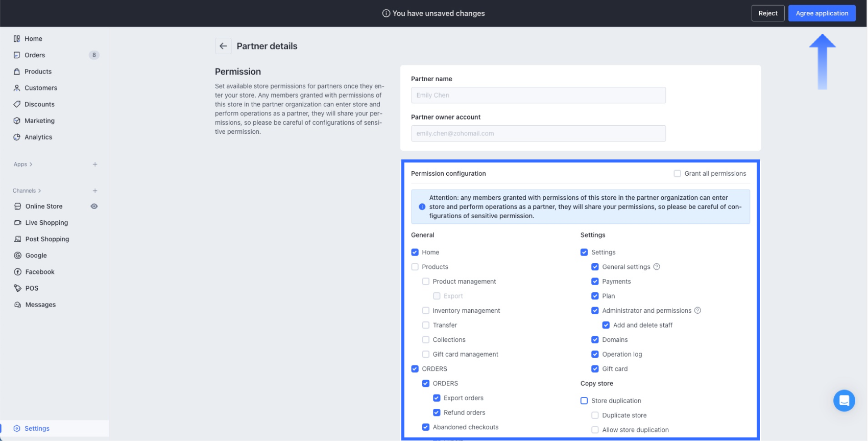Click the plus icon next to Channels
Screen dimensions: 868x441
pos(95,191)
